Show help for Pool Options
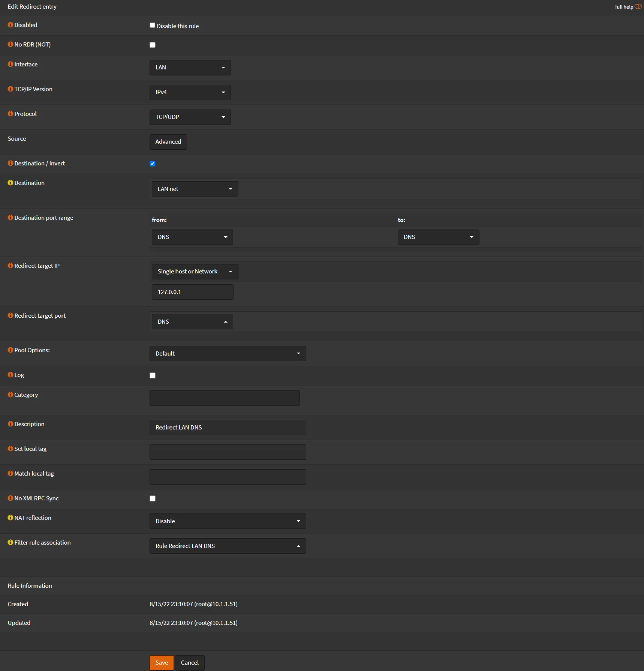This screenshot has width=644, height=671. (10, 350)
